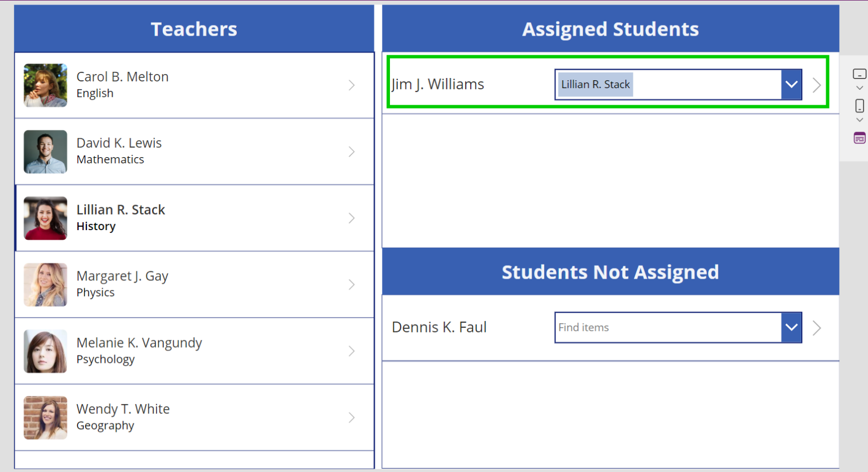This screenshot has height=472, width=868.
Task: Click the arrow next to Carol B. Melton
Action: click(351, 85)
